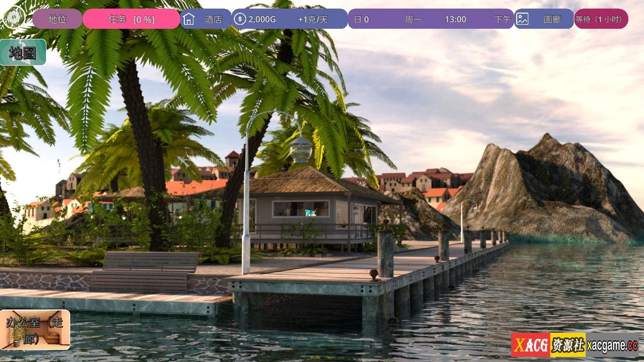Click the house icon next to 酒店
The image size is (644, 362).
tap(189, 19)
